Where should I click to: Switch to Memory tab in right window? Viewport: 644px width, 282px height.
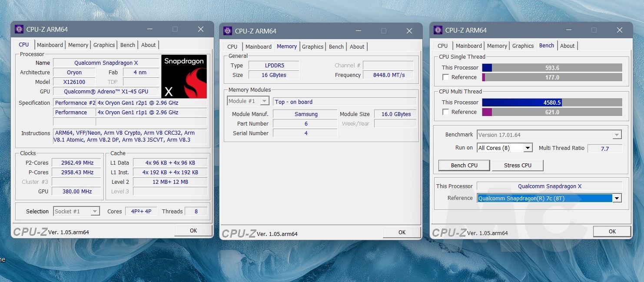pos(497,46)
